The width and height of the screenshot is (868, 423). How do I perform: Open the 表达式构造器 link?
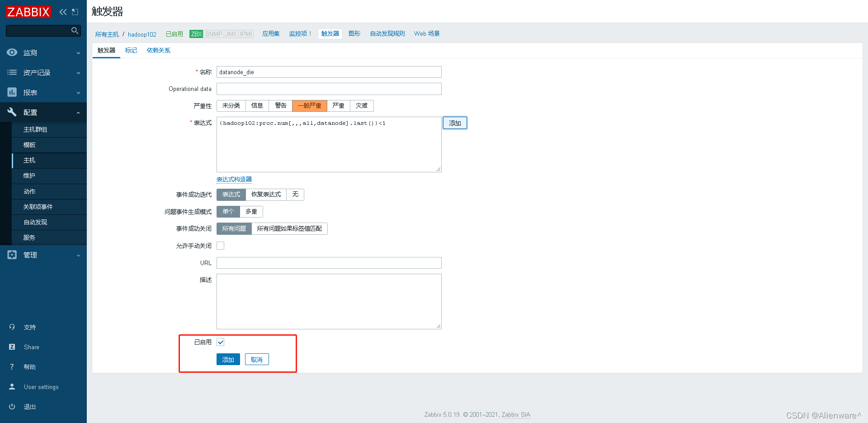[x=234, y=180]
